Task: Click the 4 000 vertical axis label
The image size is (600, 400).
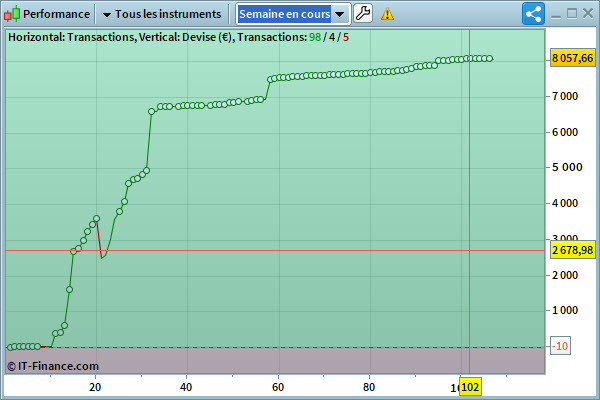Action: [565, 203]
